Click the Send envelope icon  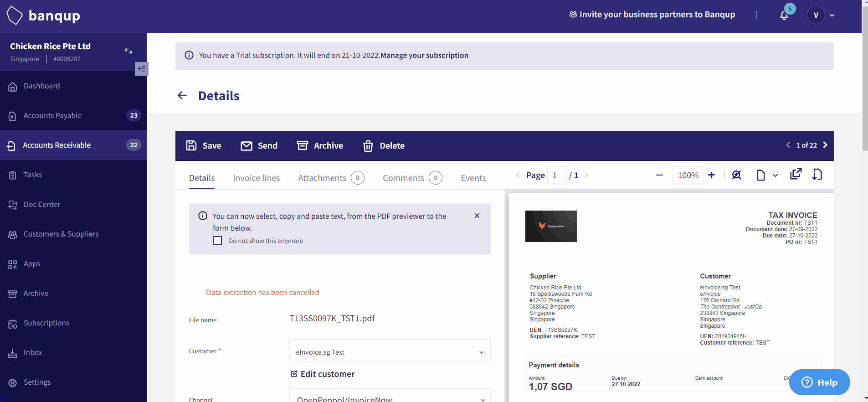tap(247, 146)
